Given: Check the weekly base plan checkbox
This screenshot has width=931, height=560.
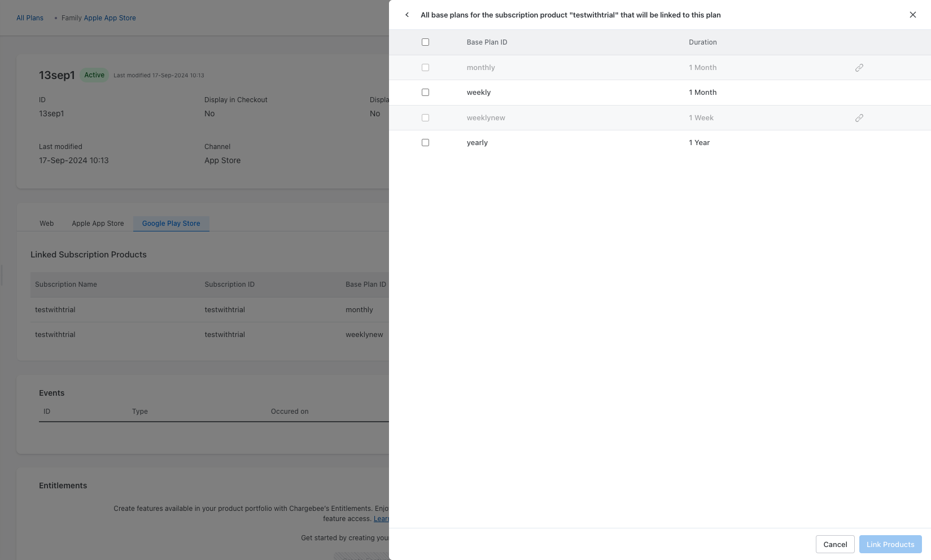Looking at the screenshot, I should point(425,93).
